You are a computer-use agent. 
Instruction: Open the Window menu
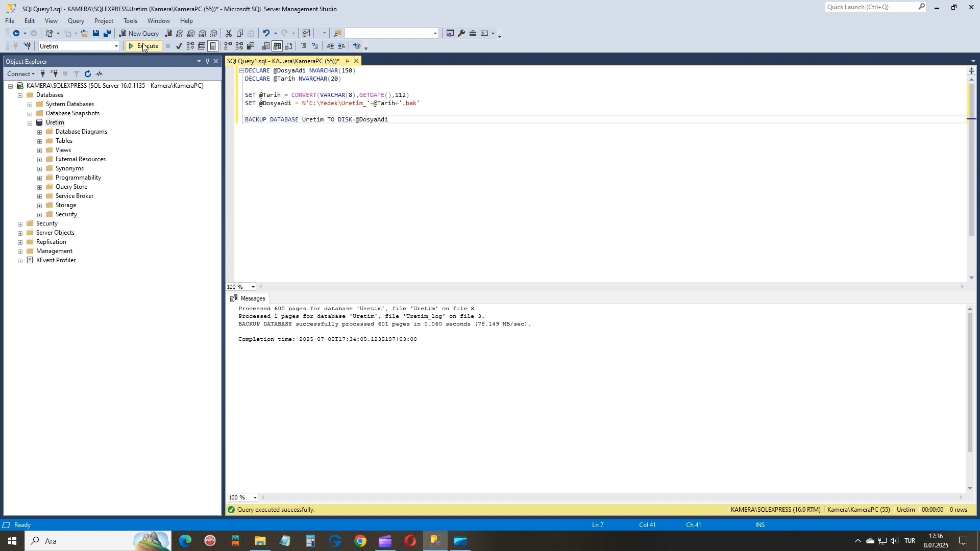[x=158, y=21]
